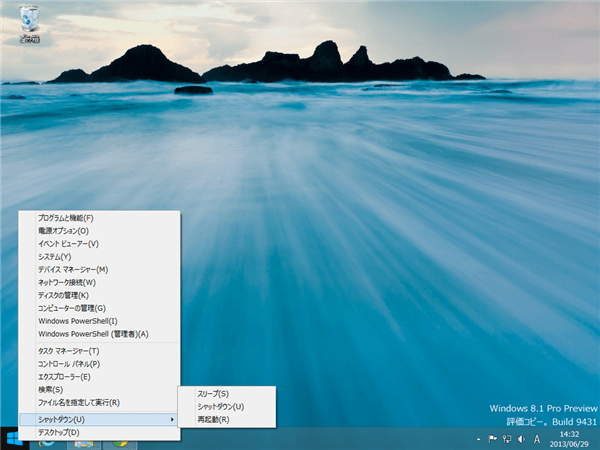Open the clock showing 14:32
The width and height of the screenshot is (600, 450).
pos(569,439)
